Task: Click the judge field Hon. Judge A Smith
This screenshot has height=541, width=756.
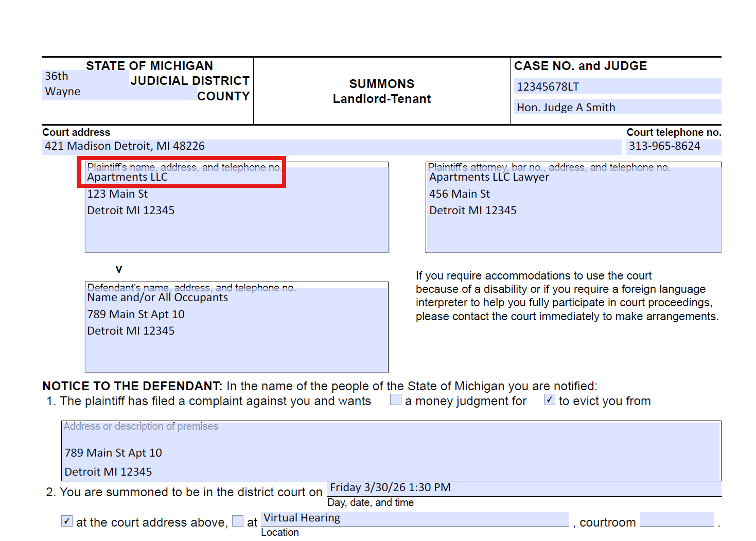Action: 617,107
